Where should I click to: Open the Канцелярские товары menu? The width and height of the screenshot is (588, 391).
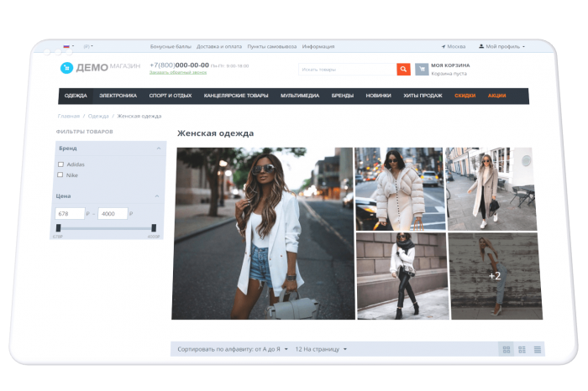236,96
